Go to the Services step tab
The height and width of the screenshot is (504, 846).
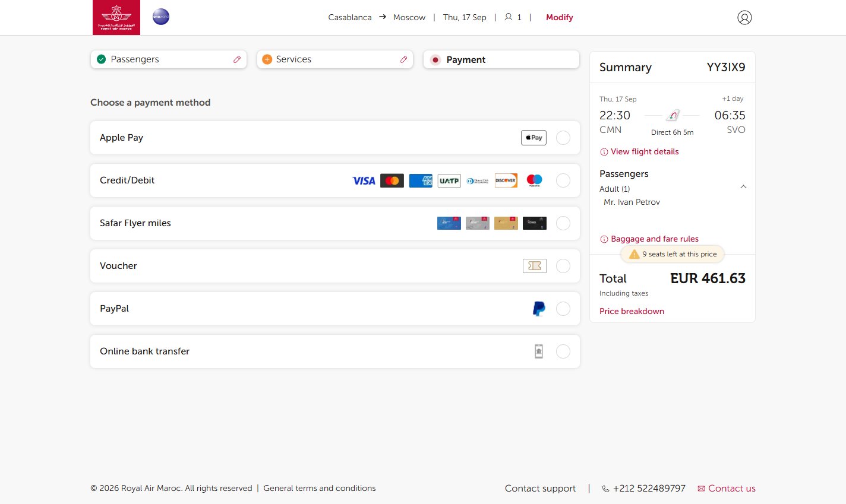click(x=335, y=59)
